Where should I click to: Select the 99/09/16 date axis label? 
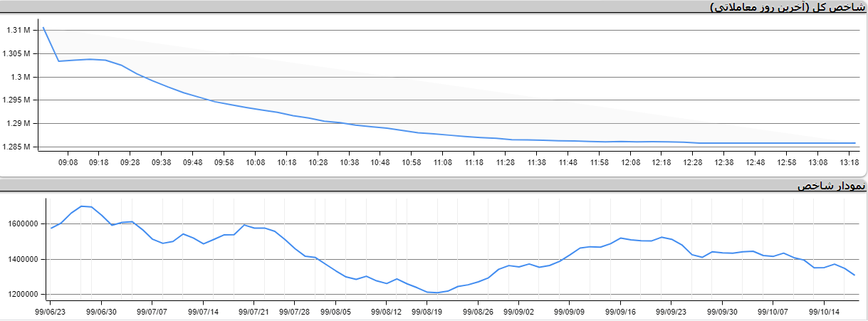point(620,312)
